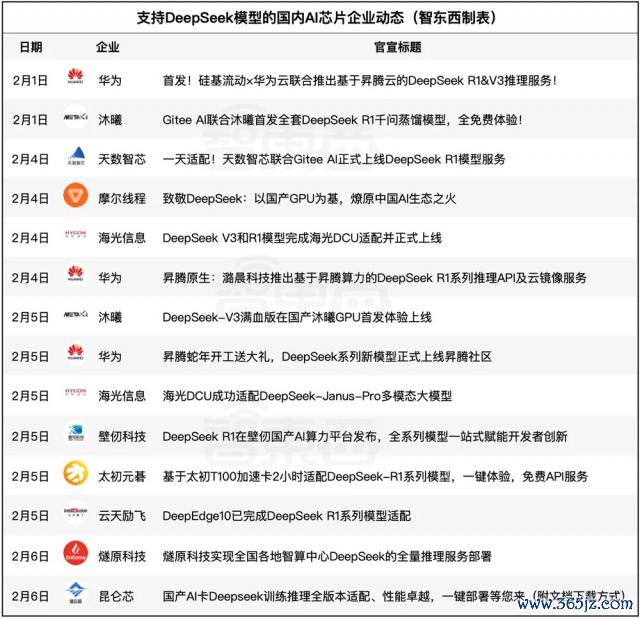This screenshot has height=619, width=640.
Task: Click the 昆仑芯 logo in the last row
Action: coord(76,593)
